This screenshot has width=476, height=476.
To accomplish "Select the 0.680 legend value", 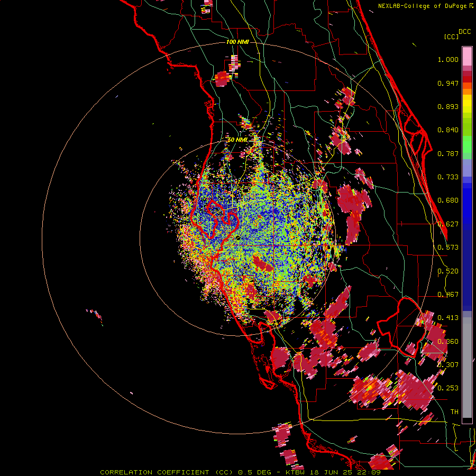I will tap(448, 200).
